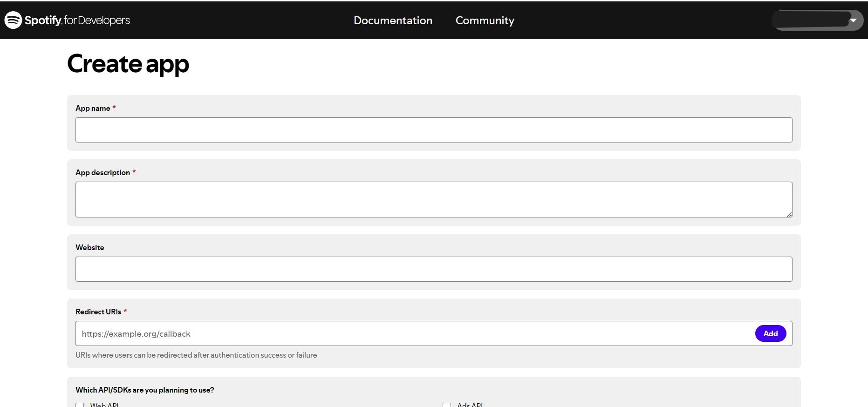The height and width of the screenshot is (407, 868).
Task: Focus the App name input field
Action: (x=433, y=130)
